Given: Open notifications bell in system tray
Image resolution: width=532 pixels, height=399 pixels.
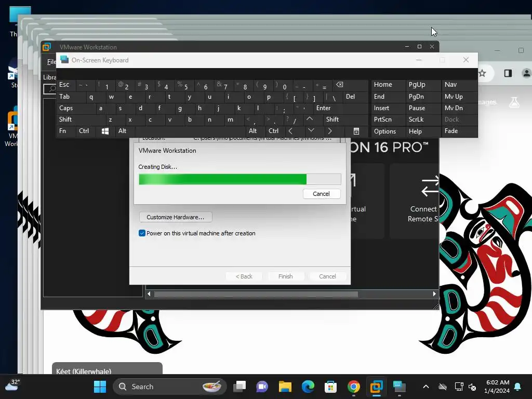Looking at the screenshot, I should tap(518, 387).
